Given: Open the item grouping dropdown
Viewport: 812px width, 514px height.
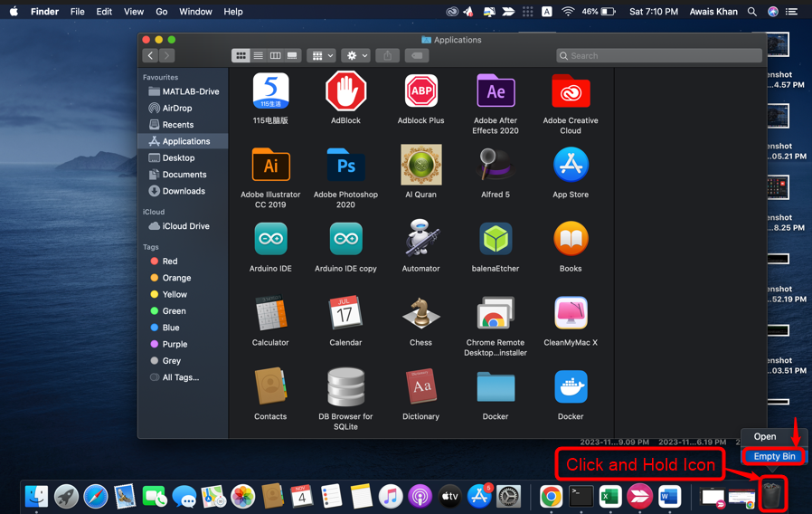Looking at the screenshot, I should coord(321,56).
